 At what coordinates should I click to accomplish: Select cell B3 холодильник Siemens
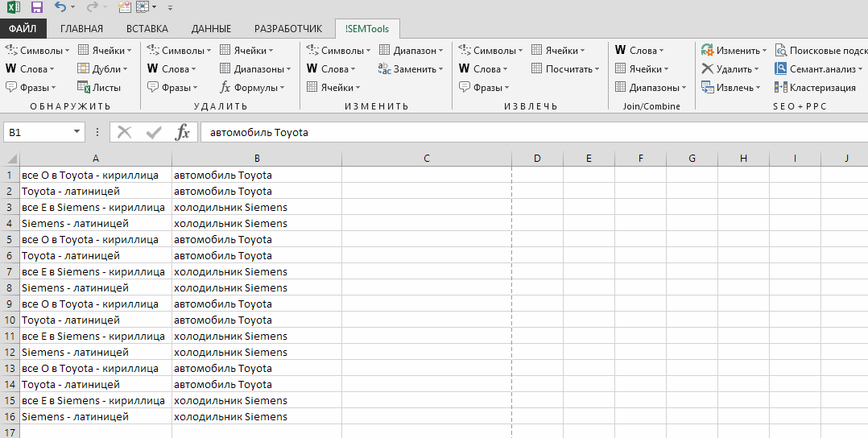point(257,207)
